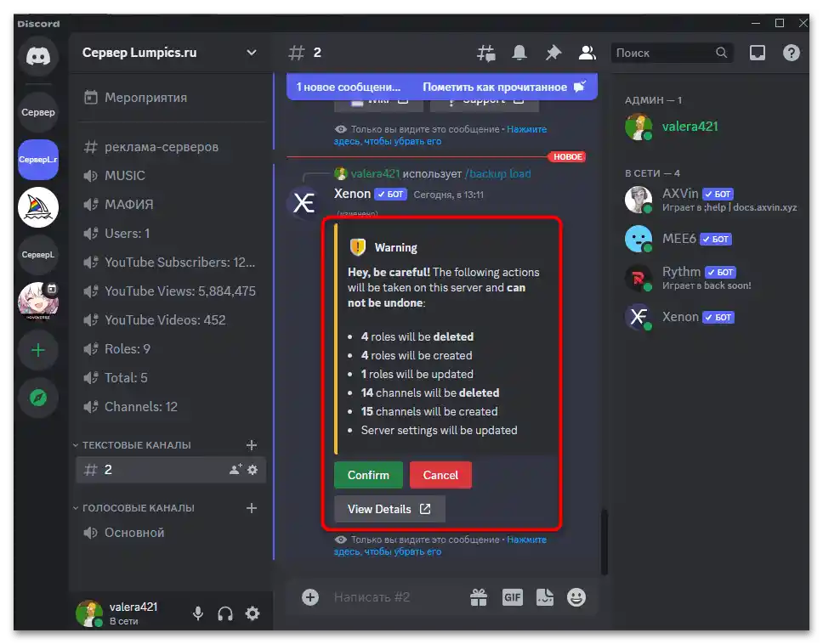This screenshot has height=644, width=823.
Task: Open emoji picker smiley icon
Action: [x=576, y=597]
